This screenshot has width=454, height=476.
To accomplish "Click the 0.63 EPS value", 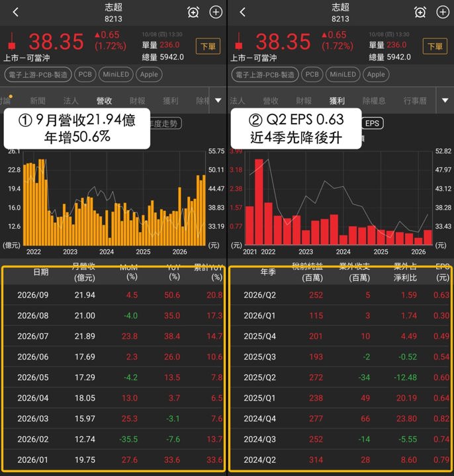I will click(441, 295).
